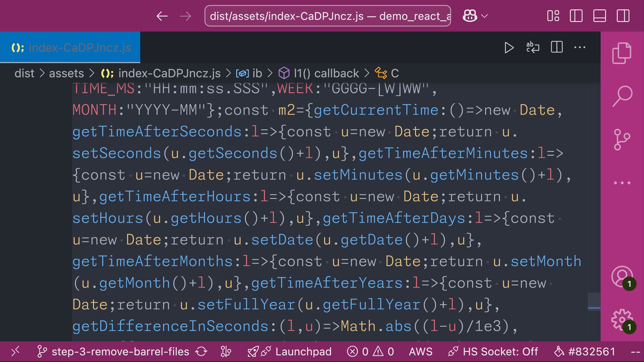The height and width of the screenshot is (362, 644).
Task: Open the #832561 color status item
Action: tap(585, 351)
